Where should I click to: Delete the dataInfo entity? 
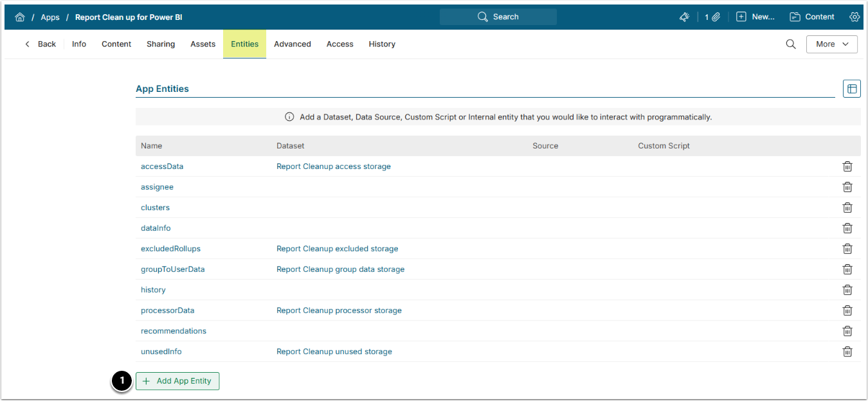(847, 228)
